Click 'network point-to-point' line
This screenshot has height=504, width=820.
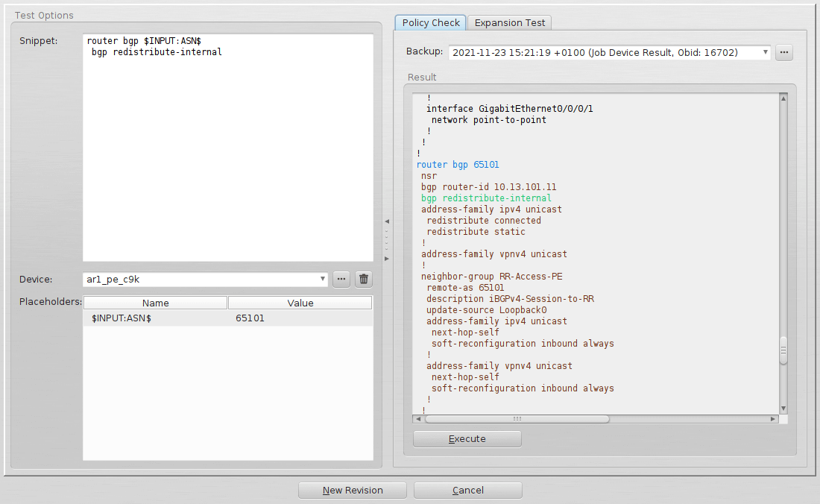(x=489, y=120)
